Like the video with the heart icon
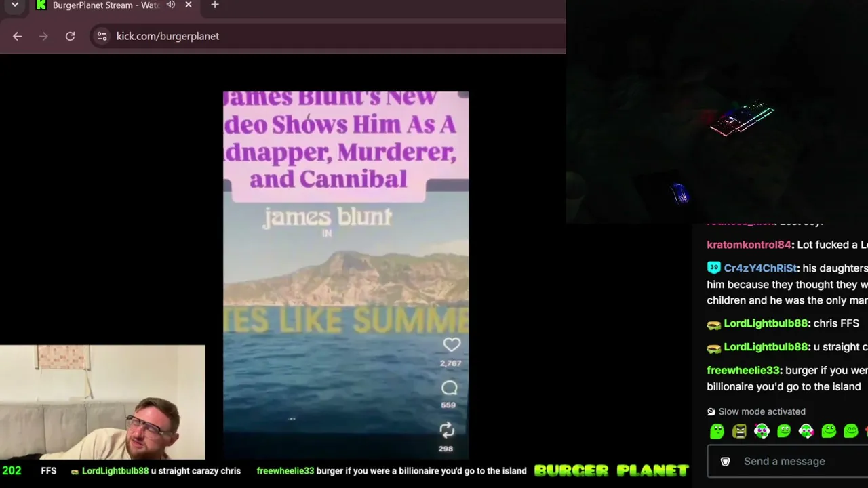The height and width of the screenshot is (488, 868). tap(451, 345)
